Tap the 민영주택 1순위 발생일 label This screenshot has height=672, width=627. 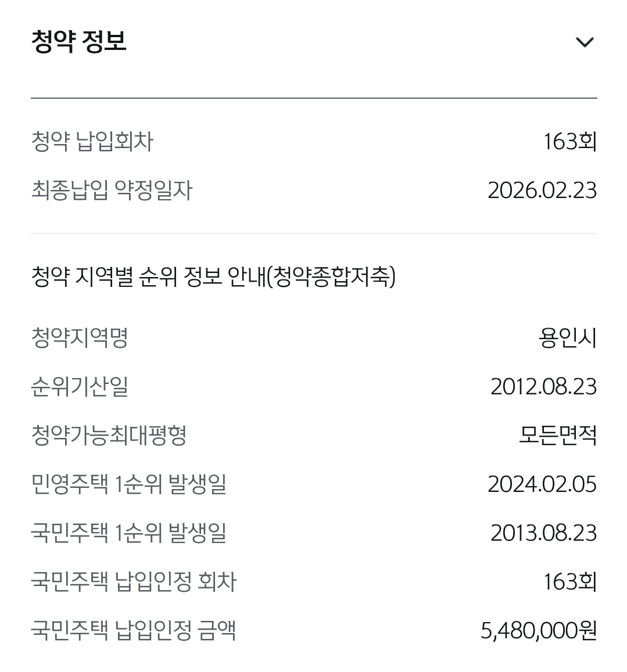point(128,484)
